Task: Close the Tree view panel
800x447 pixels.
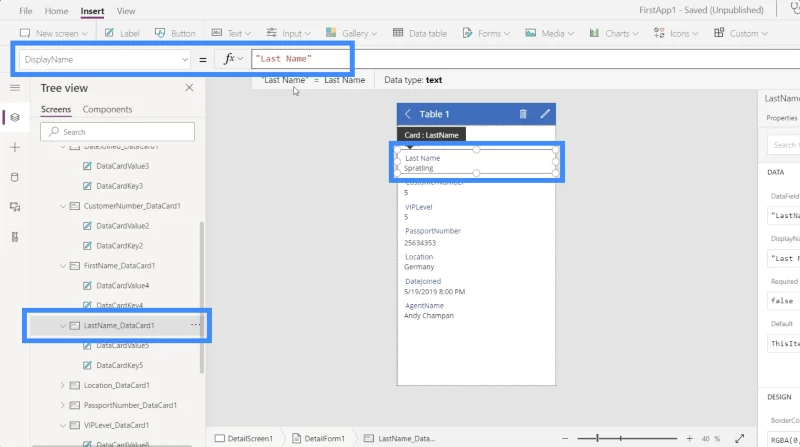Action: coord(189,88)
